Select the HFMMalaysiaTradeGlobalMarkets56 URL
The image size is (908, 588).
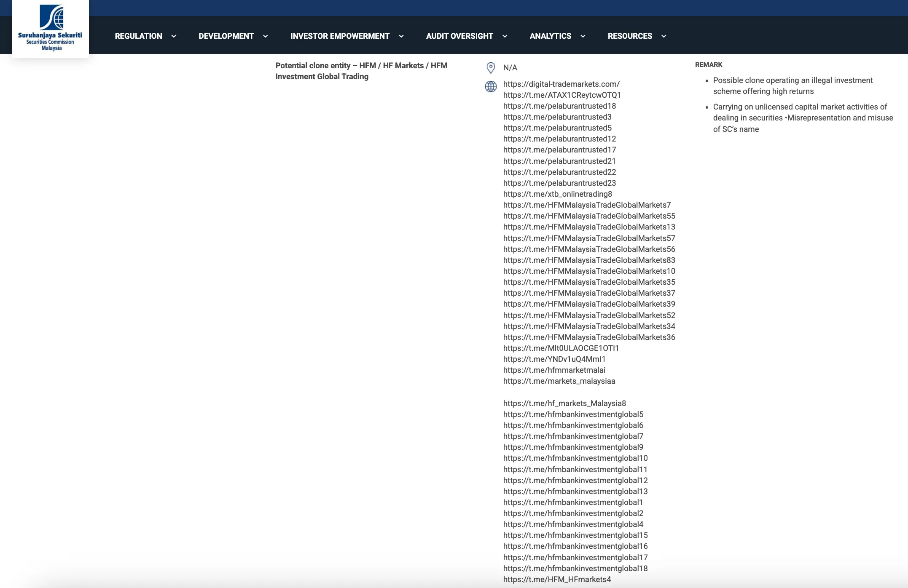click(589, 249)
